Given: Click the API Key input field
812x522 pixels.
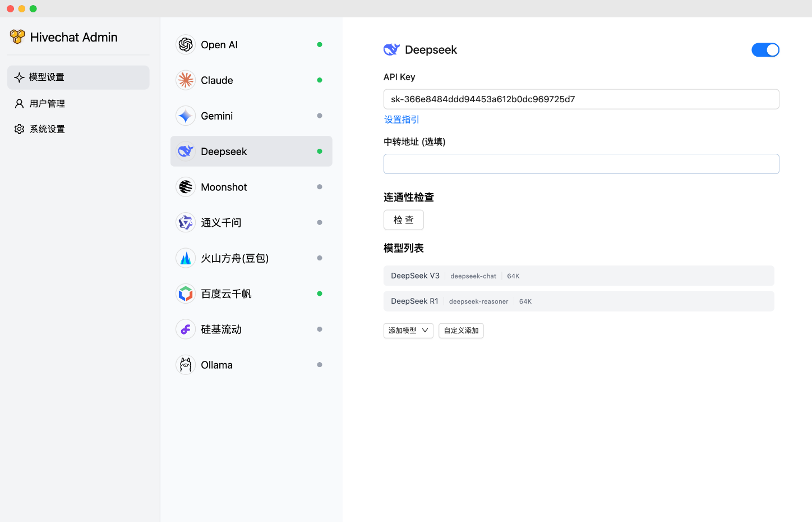Looking at the screenshot, I should [x=581, y=99].
